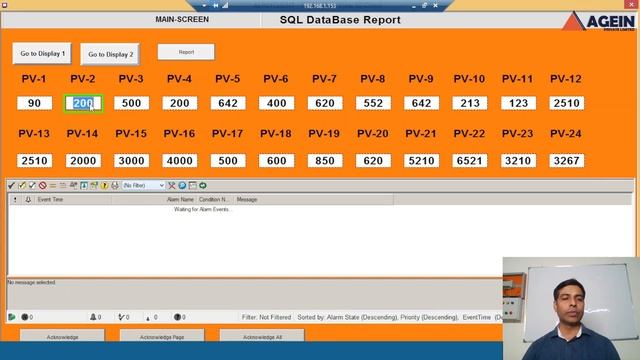Click the Waiting for Alarm Events message
This screenshot has height=360, width=640.
[203, 209]
